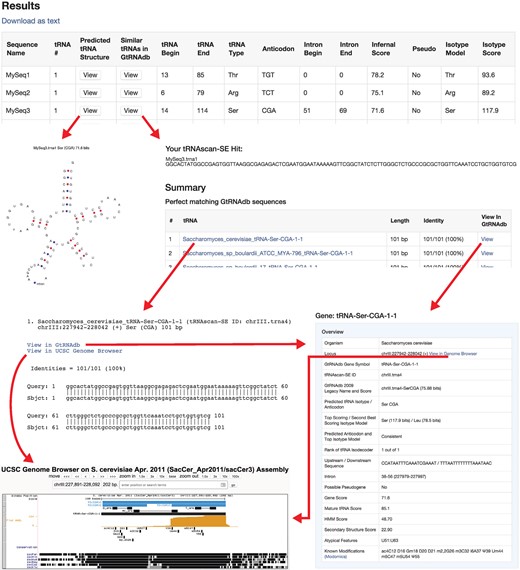
Task: Click anticodon value TCT
Action: [268, 93]
